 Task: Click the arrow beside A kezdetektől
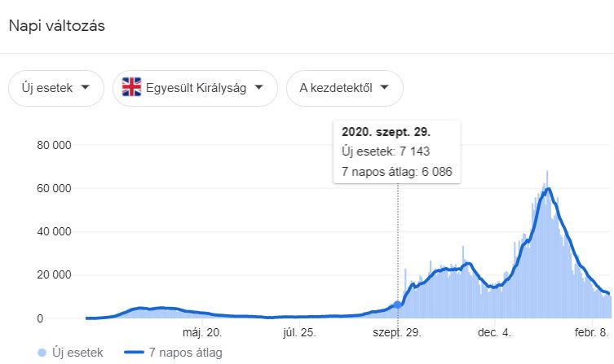(x=385, y=88)
